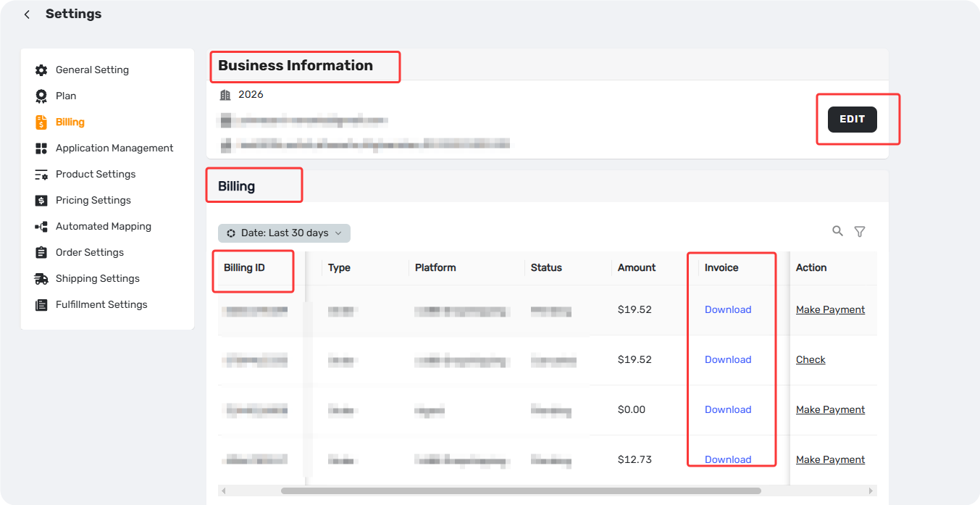Click the Action column header
980x505 pixels.
click(x=811, y=268)
